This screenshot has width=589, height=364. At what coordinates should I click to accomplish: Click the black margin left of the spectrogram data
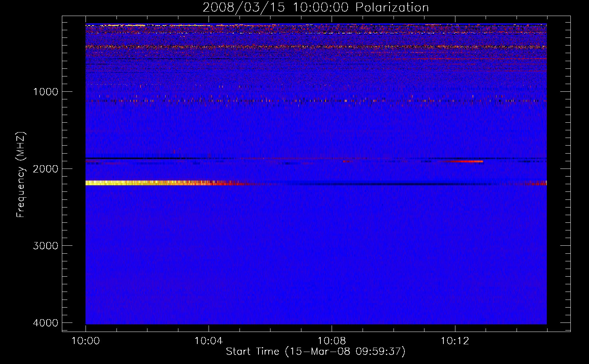74,175
